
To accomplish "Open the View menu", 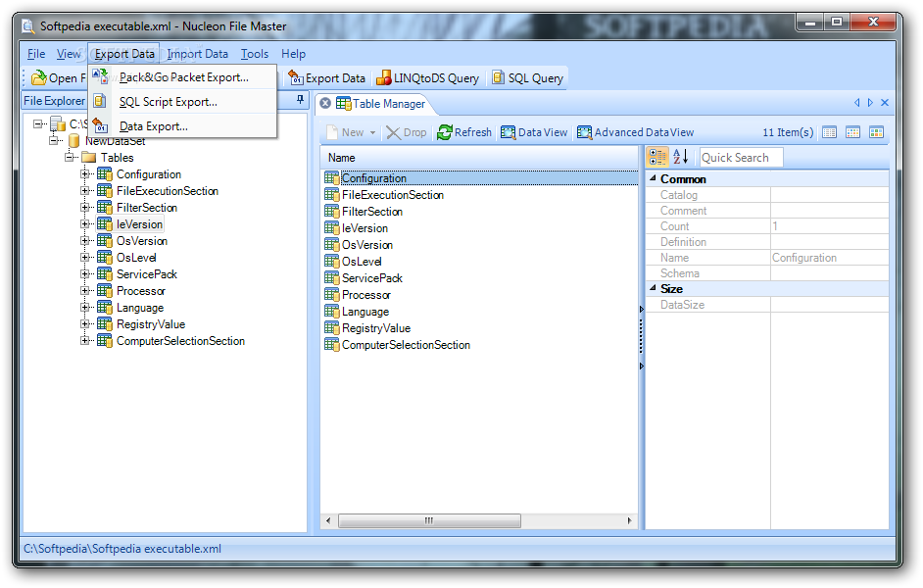I will pyautogui.click(x=69, y=54).
